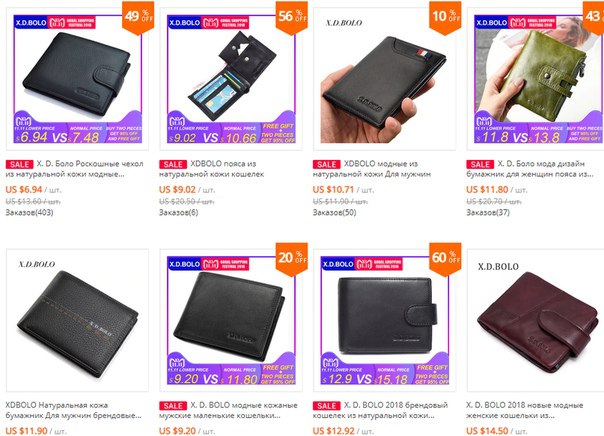604x436 pixels.
Task: Open the black wallet 12.9 VS 15.18 image
Action: pyautogui.click(x=384, y=320)
